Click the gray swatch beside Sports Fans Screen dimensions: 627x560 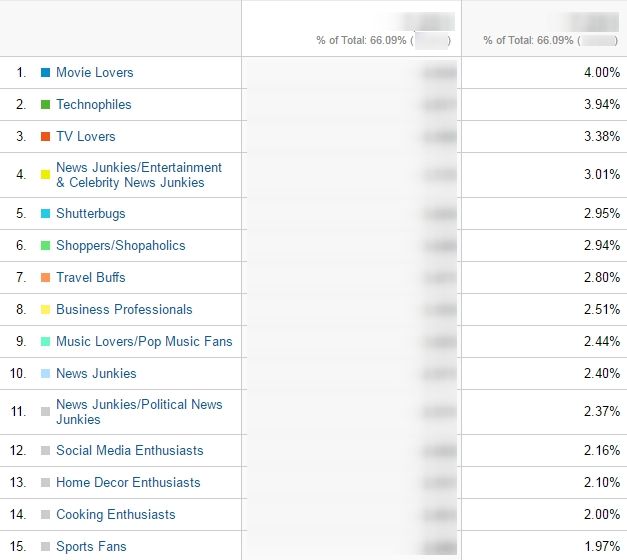[45, 547]
